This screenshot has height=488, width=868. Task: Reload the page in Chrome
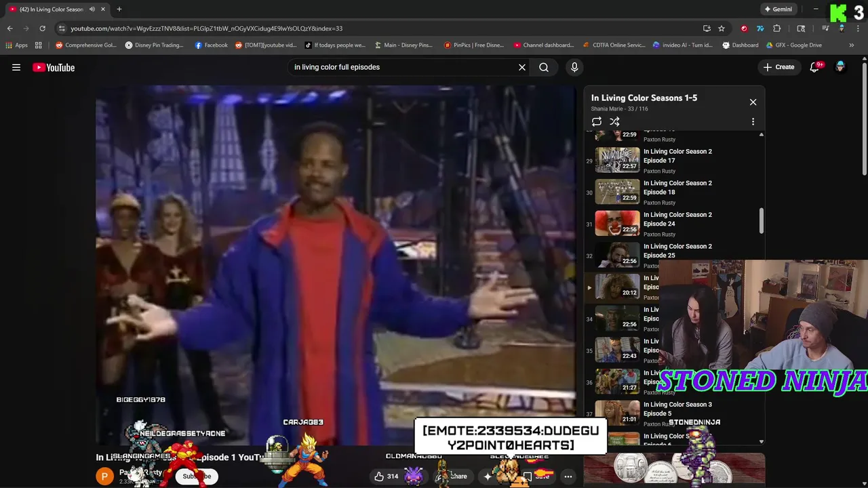pos(42,28)
